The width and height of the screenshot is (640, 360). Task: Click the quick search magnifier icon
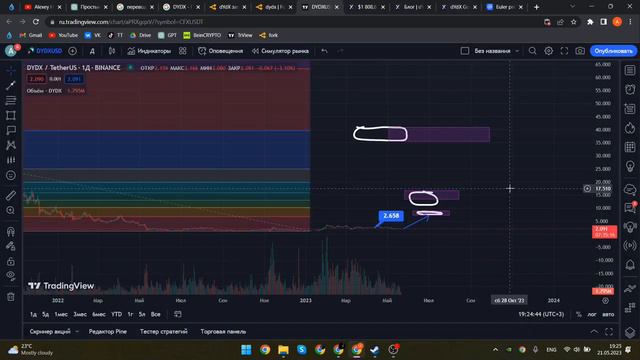[532, 51]
